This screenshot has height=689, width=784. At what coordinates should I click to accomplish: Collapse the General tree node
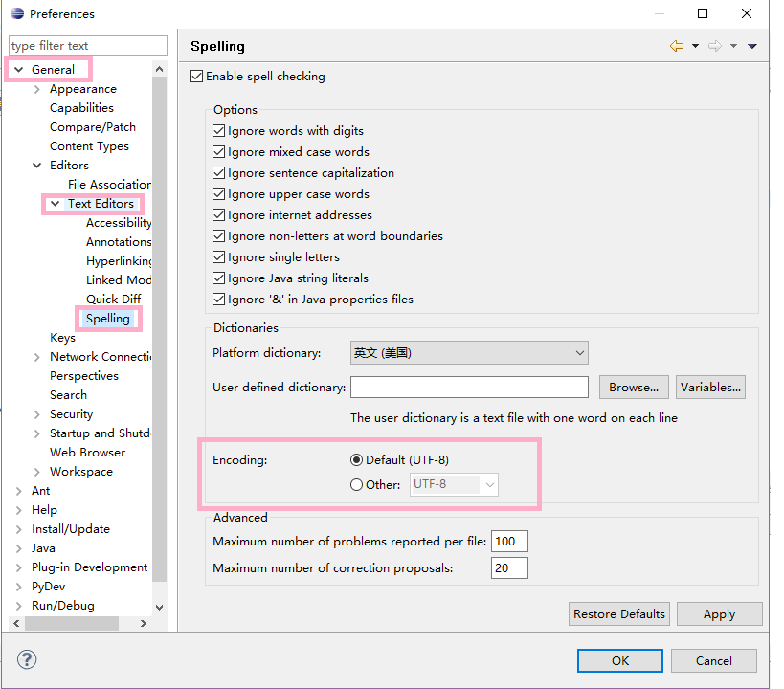point(18,70)
